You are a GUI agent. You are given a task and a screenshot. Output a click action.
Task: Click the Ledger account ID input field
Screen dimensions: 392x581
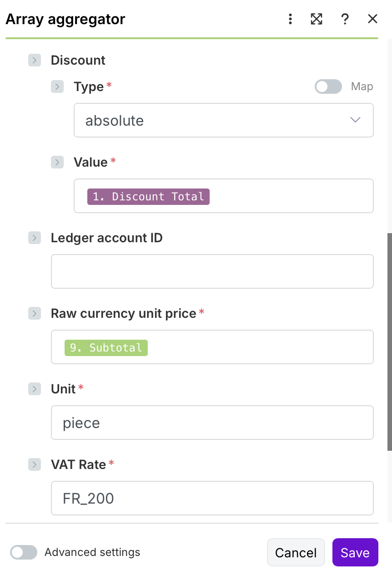point(212,271)
